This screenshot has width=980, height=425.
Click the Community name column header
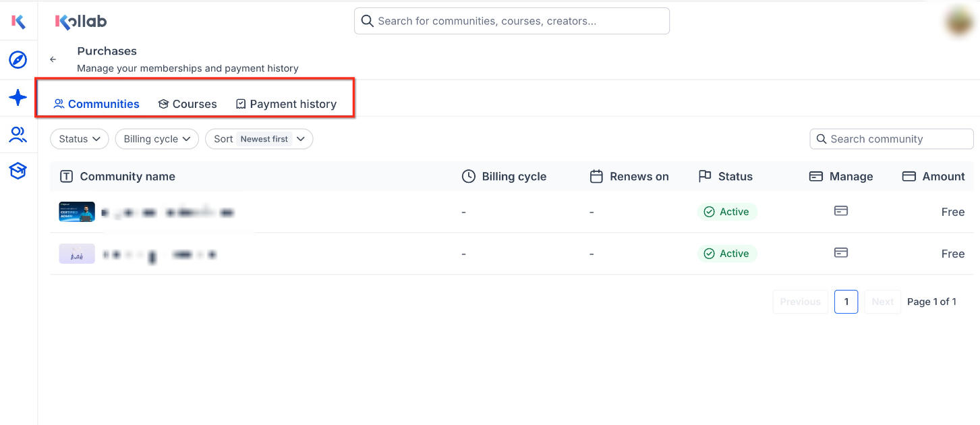coord(118,176)
